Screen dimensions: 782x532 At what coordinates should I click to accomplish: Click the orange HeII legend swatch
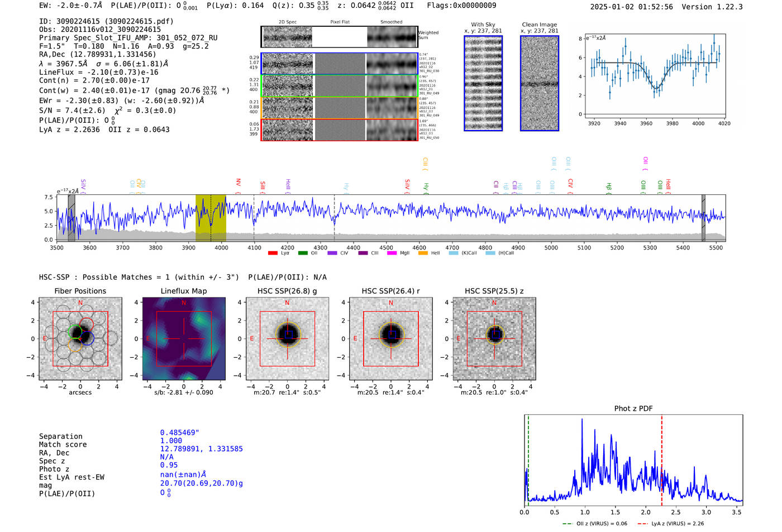click(423, 253)
